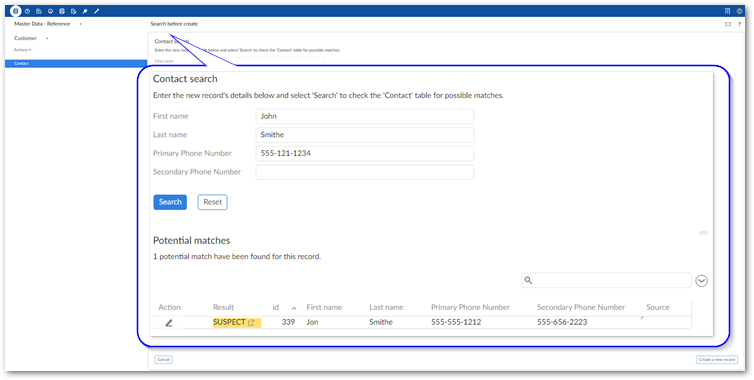
Task: Click the Cancel button
Action: point(163,360)
